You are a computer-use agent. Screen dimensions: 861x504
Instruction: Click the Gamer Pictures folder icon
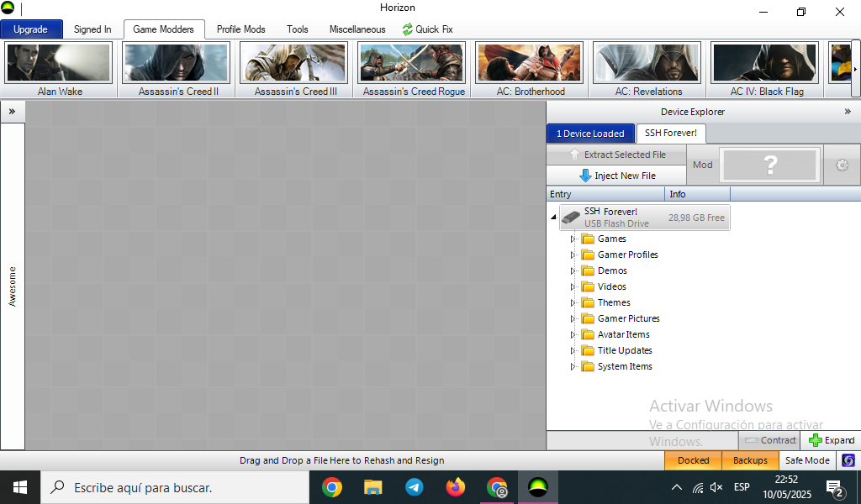point(588,318)
